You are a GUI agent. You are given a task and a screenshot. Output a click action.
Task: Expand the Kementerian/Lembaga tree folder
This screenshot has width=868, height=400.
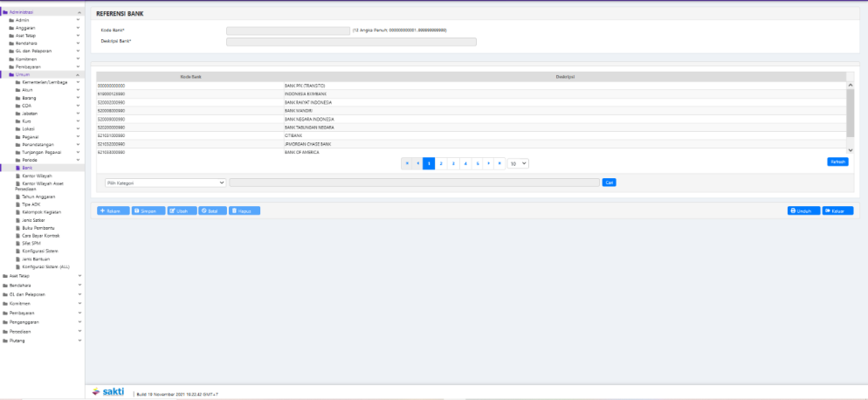44,82
